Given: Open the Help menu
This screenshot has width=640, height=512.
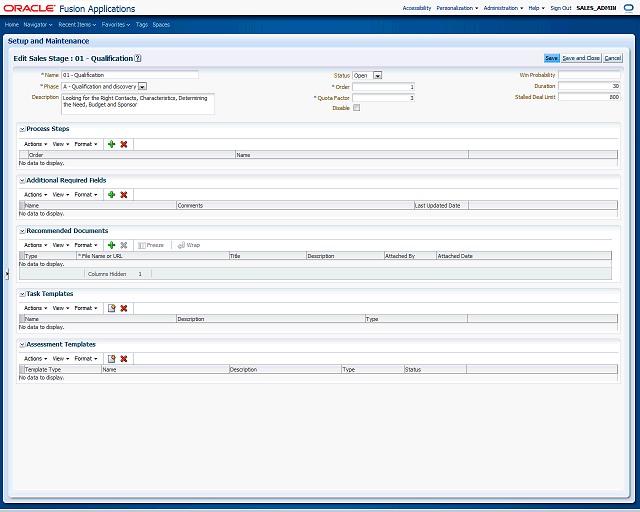Looking at the screenshot, I should click(536, 8).
